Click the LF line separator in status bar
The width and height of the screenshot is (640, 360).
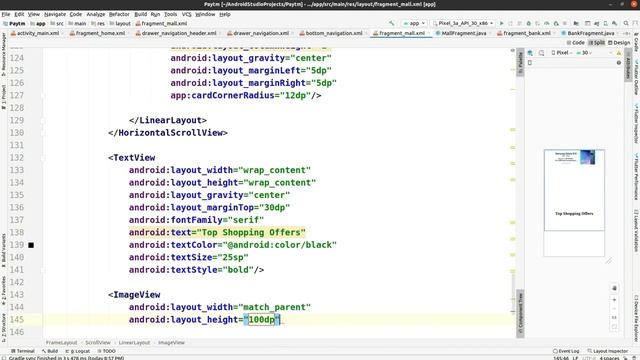point(575,358)
